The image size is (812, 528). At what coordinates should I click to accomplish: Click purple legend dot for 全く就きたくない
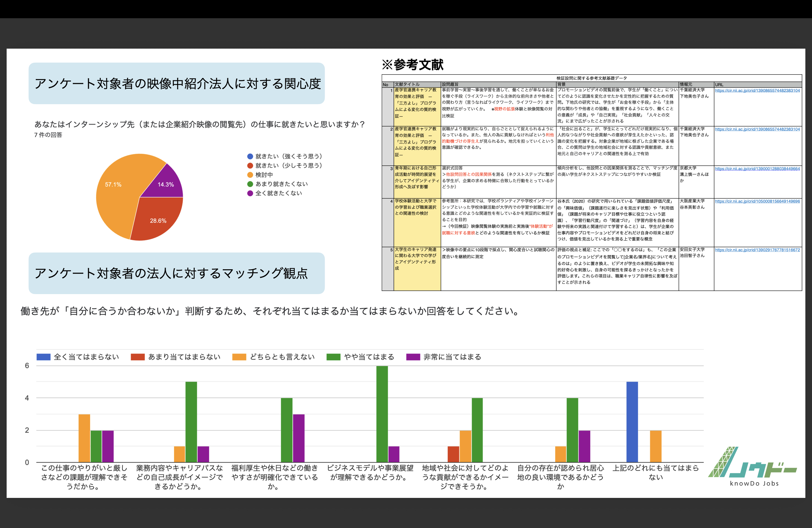tap(250, 193)
